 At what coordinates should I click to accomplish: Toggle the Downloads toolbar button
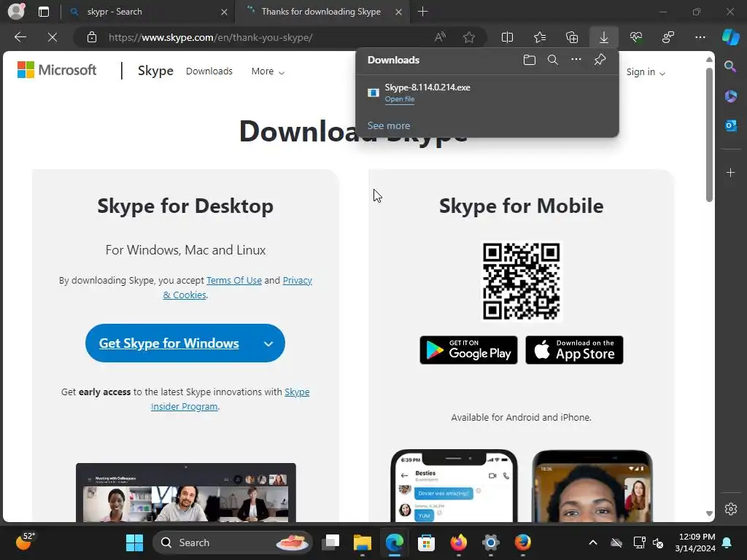click(603, 37)
